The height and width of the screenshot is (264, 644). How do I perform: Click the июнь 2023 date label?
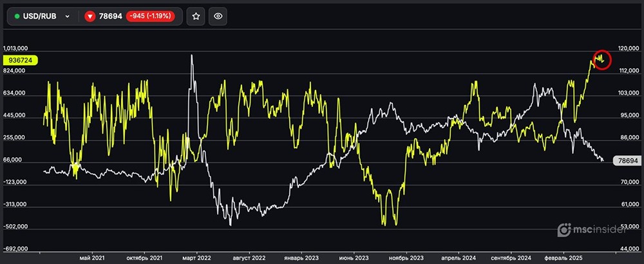[354, 258]
